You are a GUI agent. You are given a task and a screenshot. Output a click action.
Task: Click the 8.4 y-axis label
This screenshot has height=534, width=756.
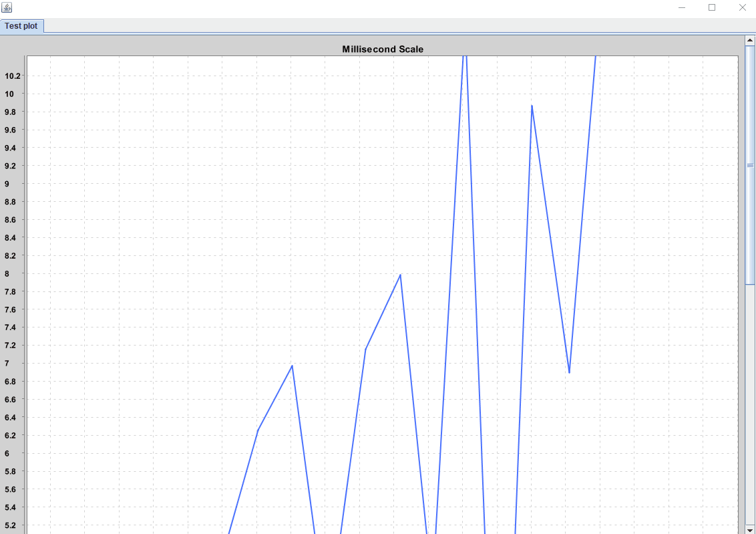pos(10,238)
